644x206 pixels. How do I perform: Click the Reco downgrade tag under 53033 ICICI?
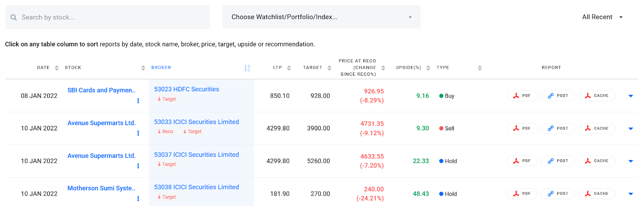(x=165, y=132)
